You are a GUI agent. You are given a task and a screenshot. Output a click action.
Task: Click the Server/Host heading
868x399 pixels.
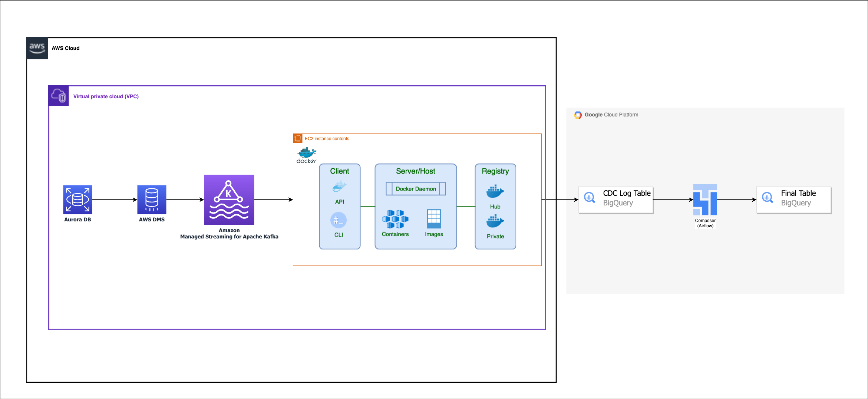416,171
